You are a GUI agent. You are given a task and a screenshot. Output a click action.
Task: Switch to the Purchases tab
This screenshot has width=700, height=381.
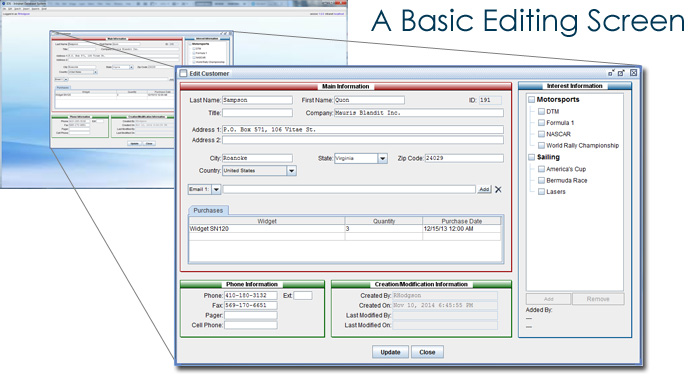point(208,210)
